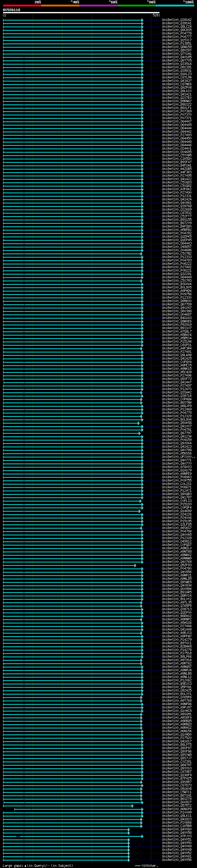Select label UniRef100_Q43437

(177, 81)
